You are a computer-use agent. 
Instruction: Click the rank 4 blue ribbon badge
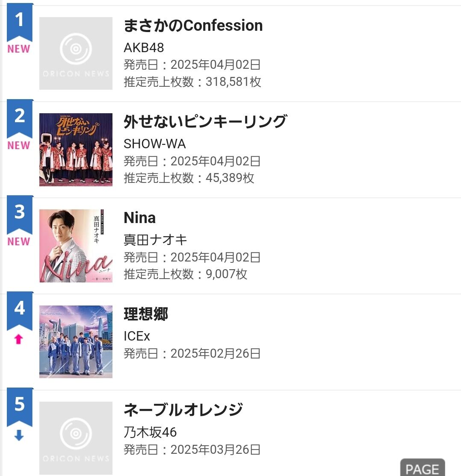point(20,309)
